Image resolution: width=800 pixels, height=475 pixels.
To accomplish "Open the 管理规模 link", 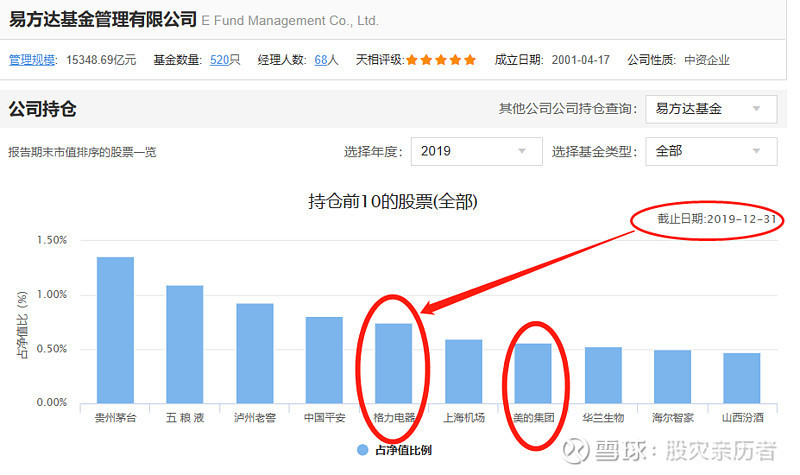I will (x=32, y=60).
